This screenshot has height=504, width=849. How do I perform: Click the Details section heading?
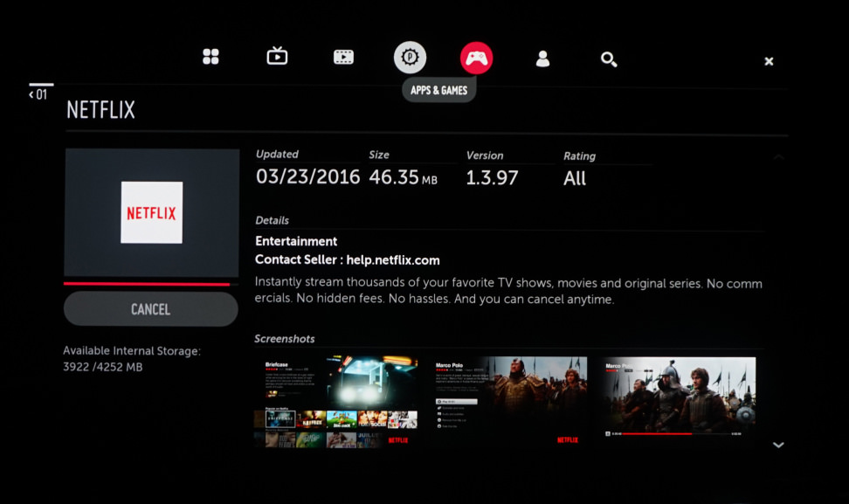point(272,220)
